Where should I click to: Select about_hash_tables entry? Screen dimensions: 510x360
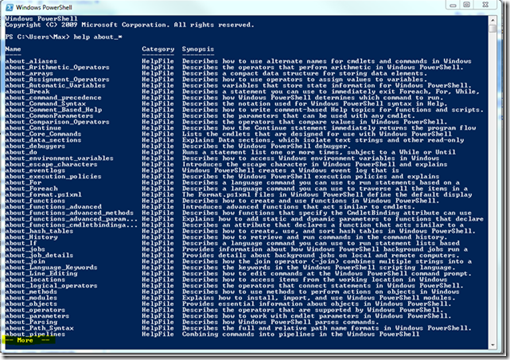point(39,231)
